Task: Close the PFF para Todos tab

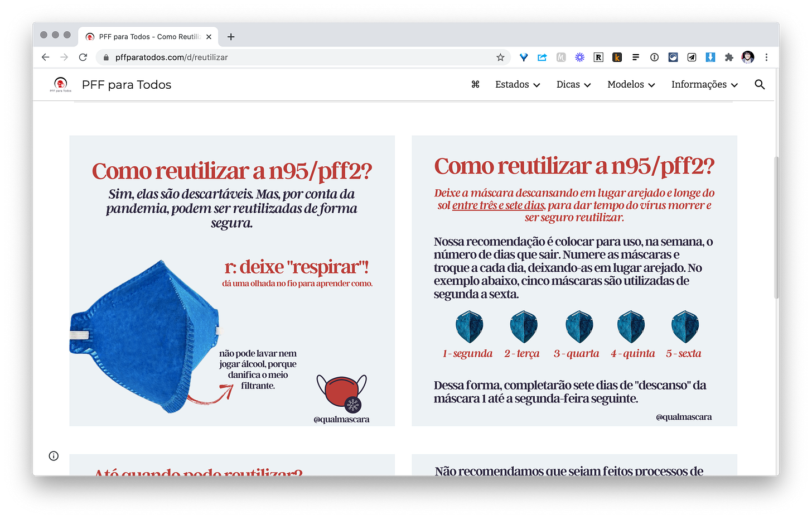Action: point(209,37)
